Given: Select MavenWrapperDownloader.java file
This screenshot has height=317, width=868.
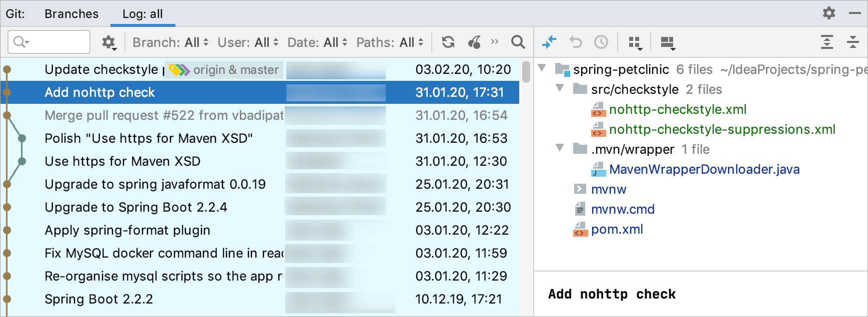Looking at the screenshot, I should pos(704,169).
